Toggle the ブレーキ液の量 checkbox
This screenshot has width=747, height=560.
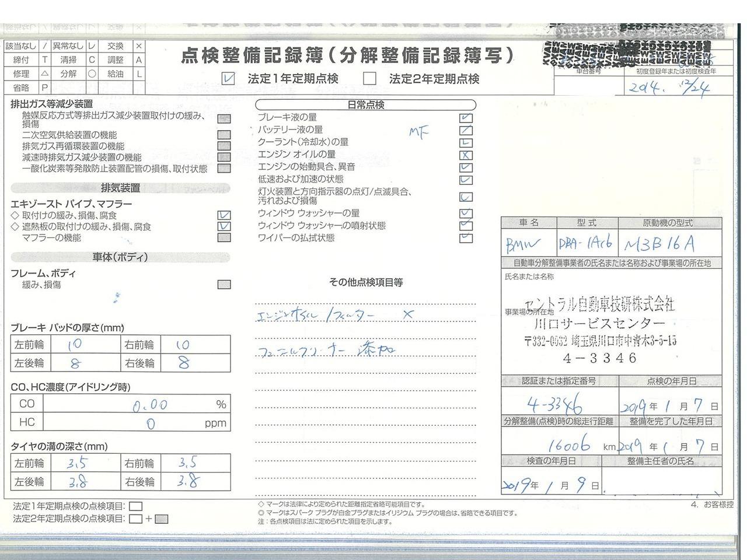[x=466, y=118]
